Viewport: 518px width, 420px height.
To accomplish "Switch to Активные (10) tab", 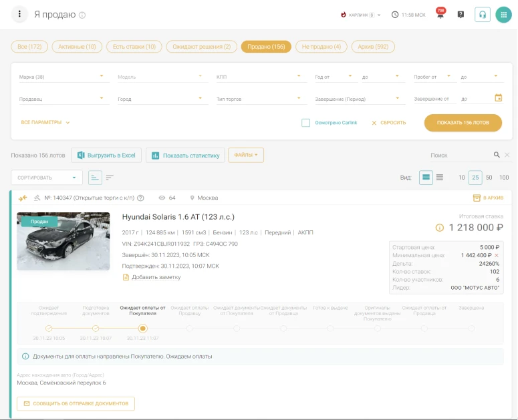I will [x=76, y=47].
